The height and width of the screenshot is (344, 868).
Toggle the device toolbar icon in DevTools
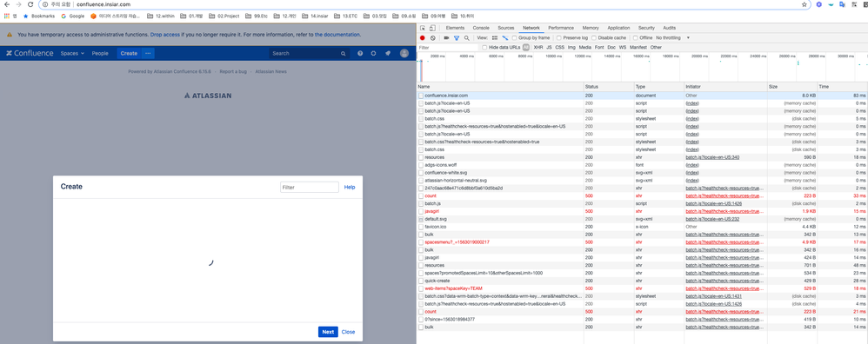pyautogui.click(x=431, y=28)
